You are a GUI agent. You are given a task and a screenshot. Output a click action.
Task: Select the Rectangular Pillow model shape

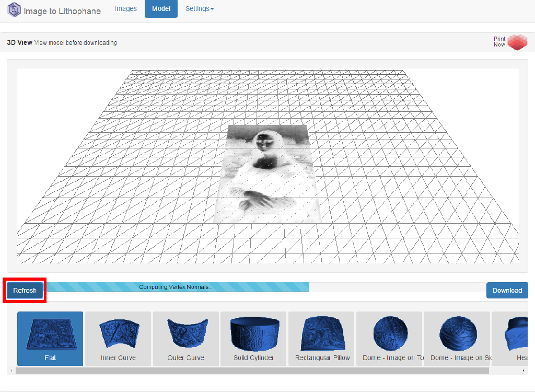tap(321, 338)
